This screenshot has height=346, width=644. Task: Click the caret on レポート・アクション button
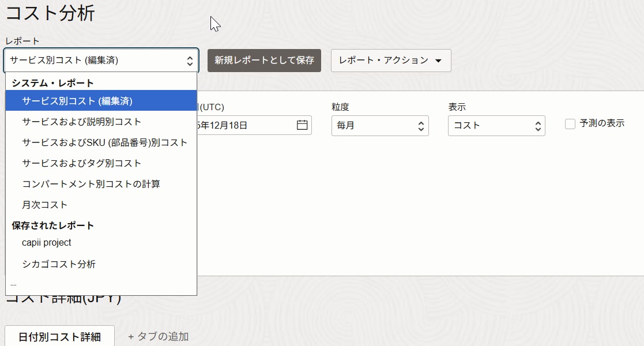pos(438,61)
